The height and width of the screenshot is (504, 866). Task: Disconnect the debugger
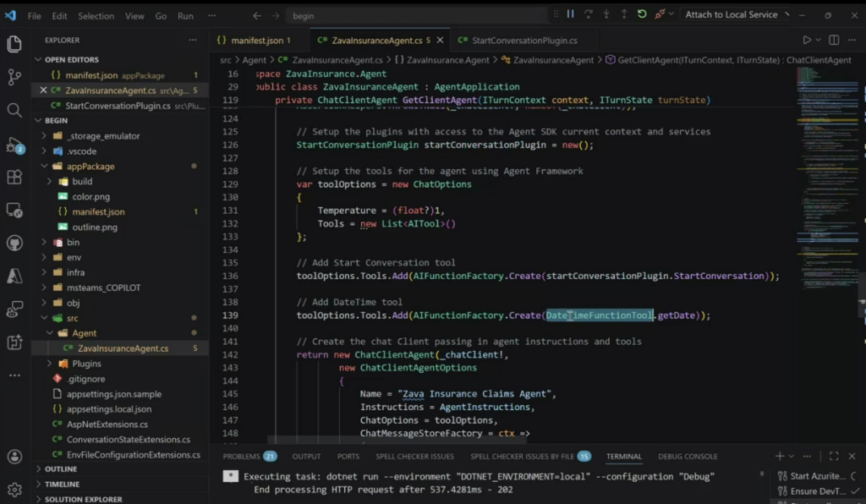[660, 14]
